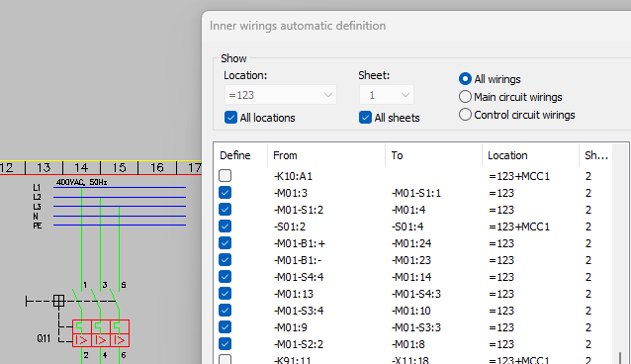Click the list's vertical scrollbar thumb
This screenshot has width=631, height=364.
click(620, 357)
